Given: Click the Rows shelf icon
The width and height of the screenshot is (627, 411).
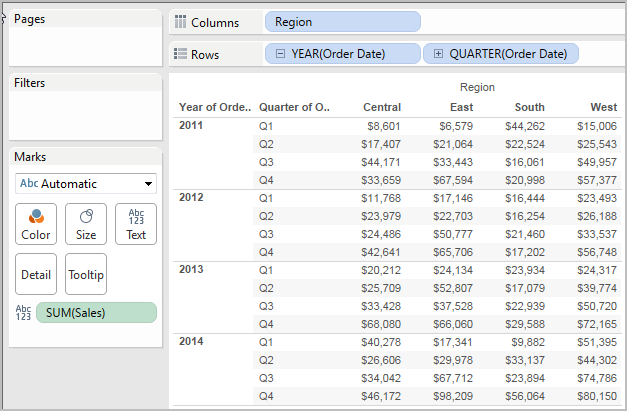Looking at the screenshot, I should (x=180, y=54).
